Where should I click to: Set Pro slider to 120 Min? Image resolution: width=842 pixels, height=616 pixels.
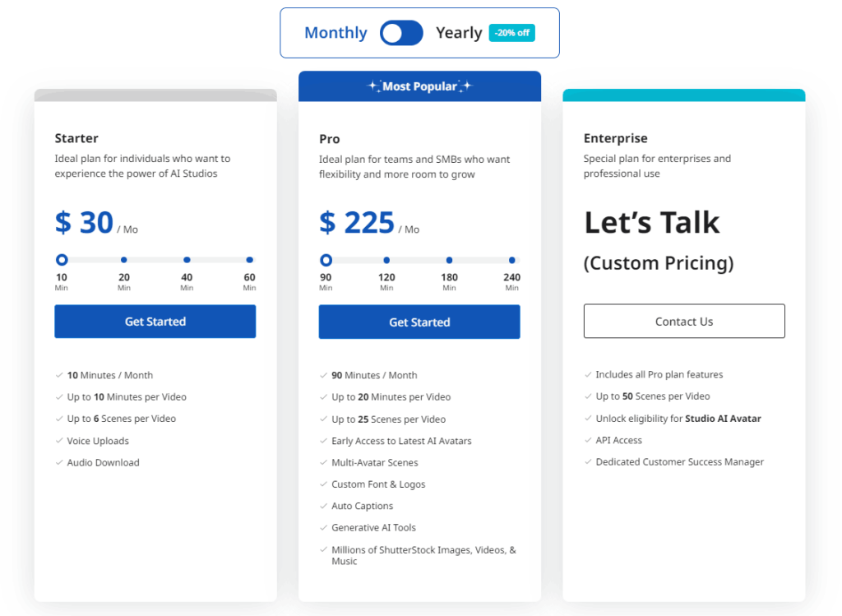point(386,260)
